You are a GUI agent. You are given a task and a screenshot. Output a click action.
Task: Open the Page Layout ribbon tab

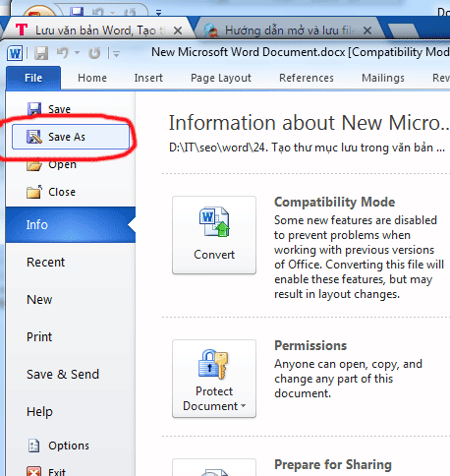[x=221, y=78]
